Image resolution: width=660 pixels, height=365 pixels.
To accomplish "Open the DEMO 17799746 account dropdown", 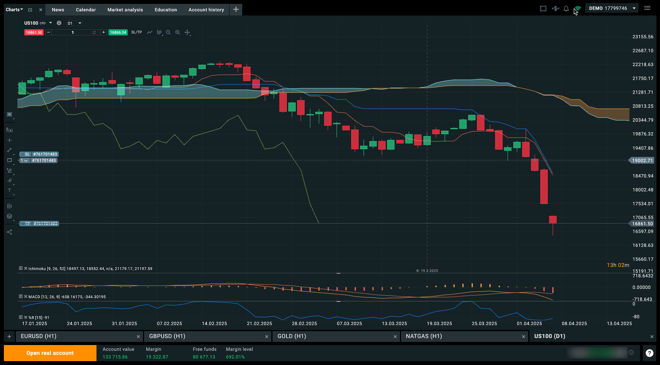I will tap(612, 8).
